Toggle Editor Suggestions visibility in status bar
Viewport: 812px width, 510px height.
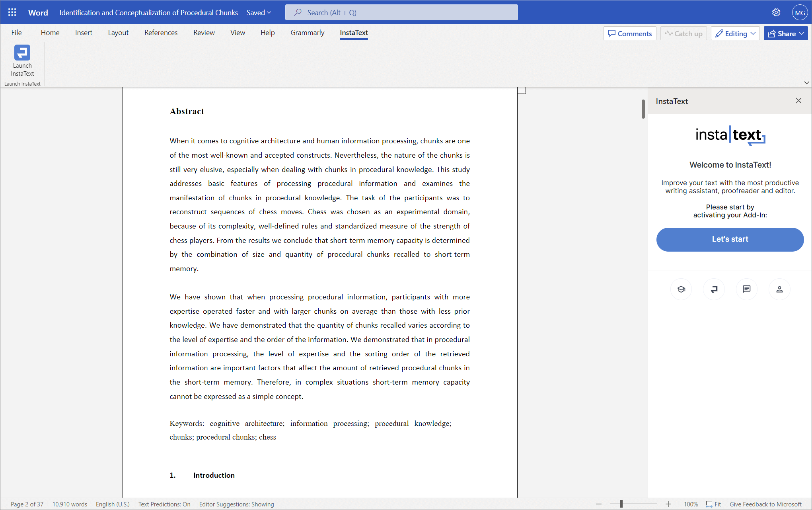point(236,504)
